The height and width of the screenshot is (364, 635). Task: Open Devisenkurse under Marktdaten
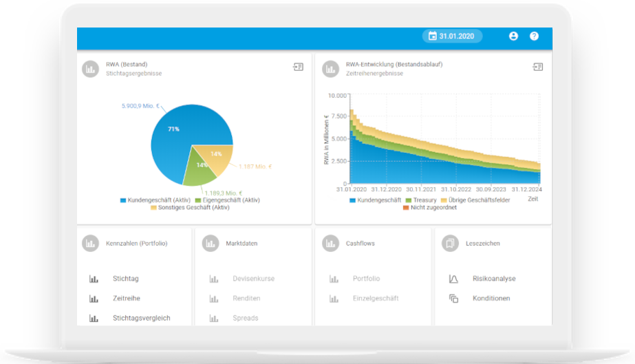click(x=254, y=279)
